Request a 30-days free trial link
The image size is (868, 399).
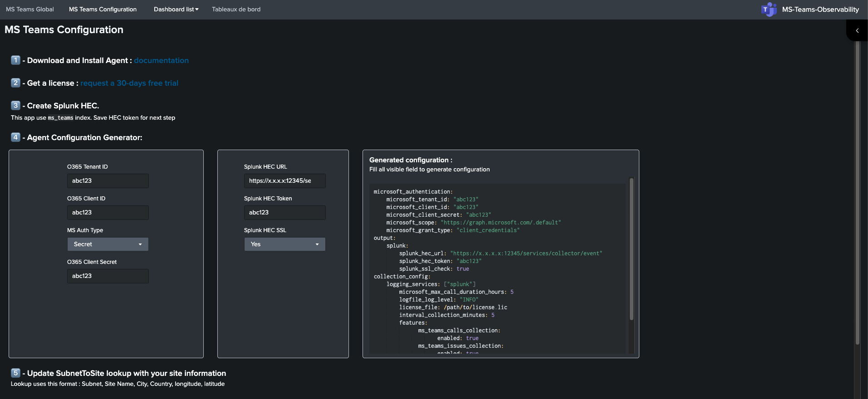click(129, 83)
